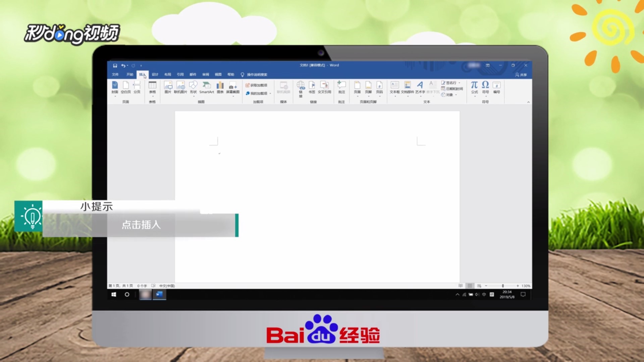Click the Undo arrow icon
Image resolution: width=644 pixels, height=362 pixels.
123,66
